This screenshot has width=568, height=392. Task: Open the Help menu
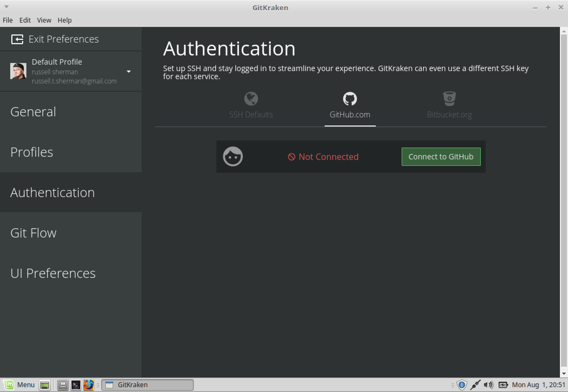point(65,20)
